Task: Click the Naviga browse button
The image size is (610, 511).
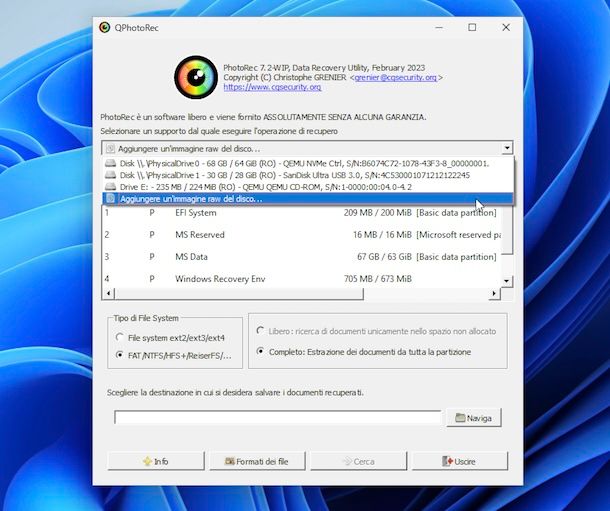Action: [x=474, y=418]
